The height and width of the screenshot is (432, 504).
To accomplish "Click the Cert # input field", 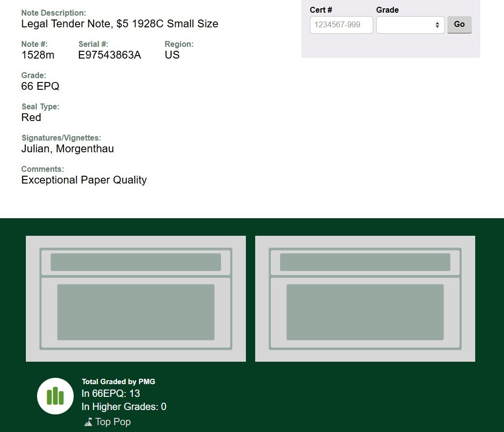I will coord(342,25).
